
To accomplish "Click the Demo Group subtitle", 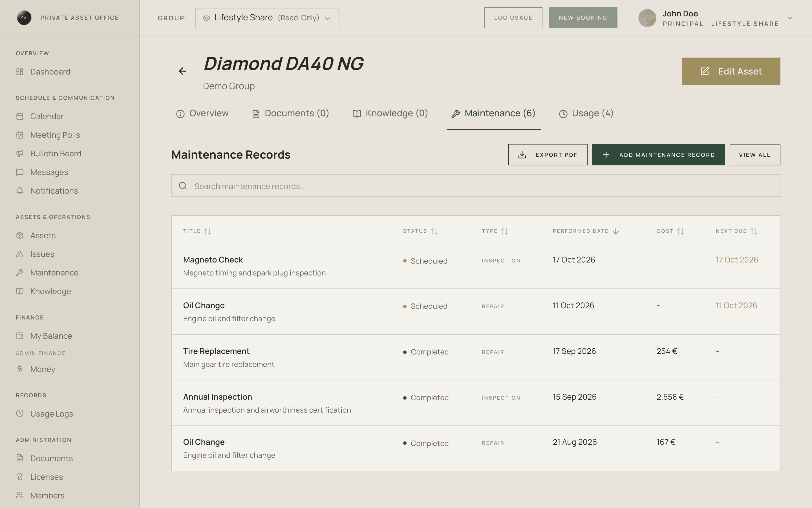I will (228, 86).
